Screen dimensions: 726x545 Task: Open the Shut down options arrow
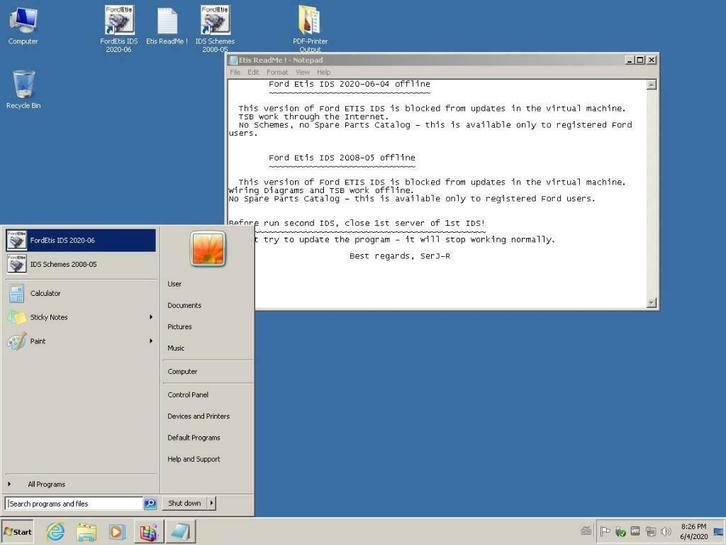coord(211,503)
